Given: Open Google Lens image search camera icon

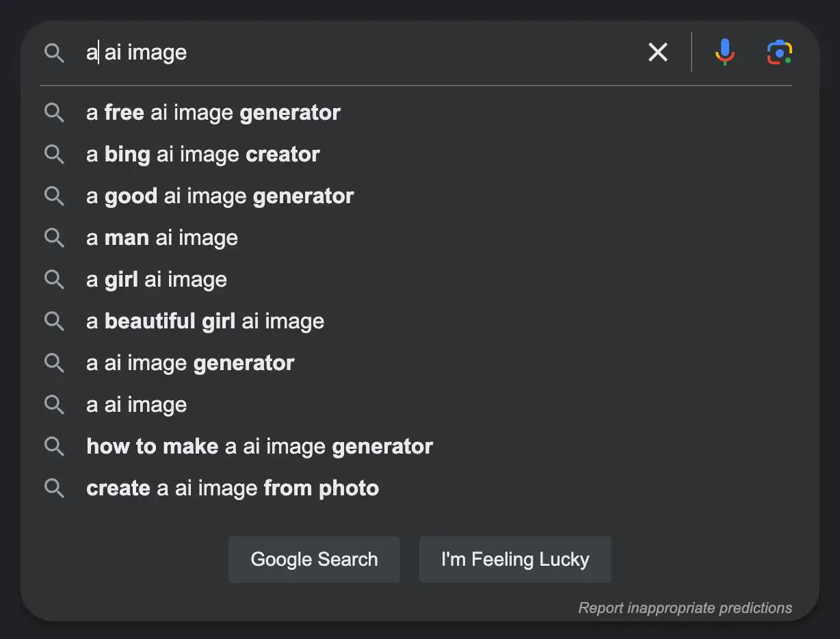Looking at the screenshot, I should 779,52.
